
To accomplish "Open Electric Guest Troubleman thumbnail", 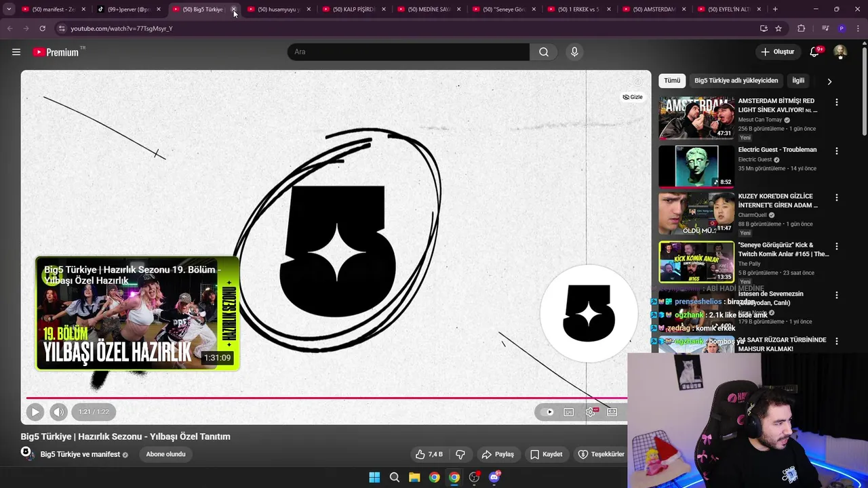I will coord(696,166).
